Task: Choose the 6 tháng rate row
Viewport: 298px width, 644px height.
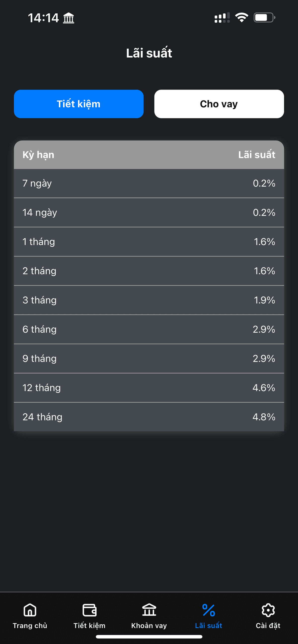Action: pyautogui.click(x=149, y=329)
